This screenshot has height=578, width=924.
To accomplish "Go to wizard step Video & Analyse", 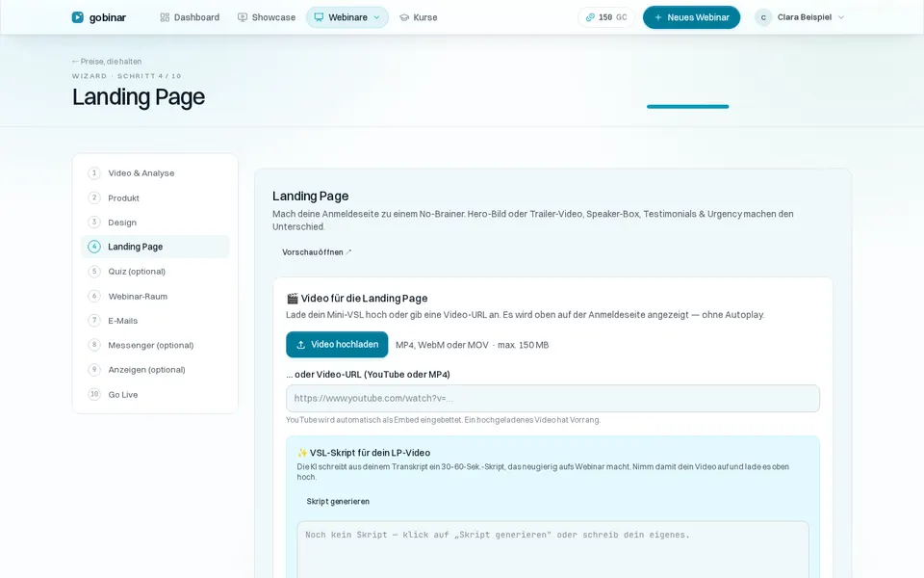I will point(155,172).
